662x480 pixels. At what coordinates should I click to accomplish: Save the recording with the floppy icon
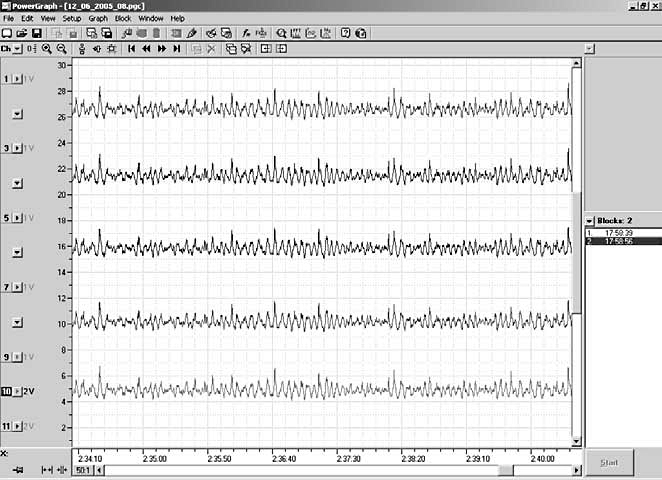click(x=37, y=33)
